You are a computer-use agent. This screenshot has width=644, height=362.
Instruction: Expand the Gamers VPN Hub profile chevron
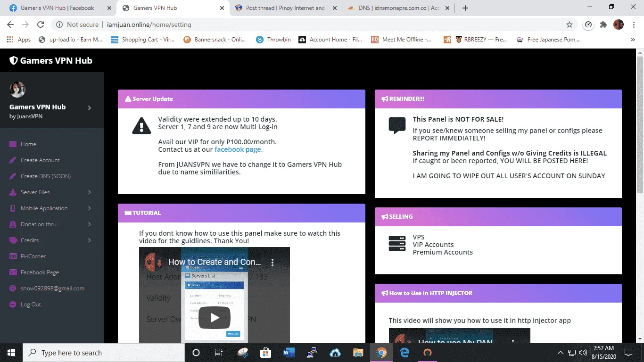click(x=90, y=108)
